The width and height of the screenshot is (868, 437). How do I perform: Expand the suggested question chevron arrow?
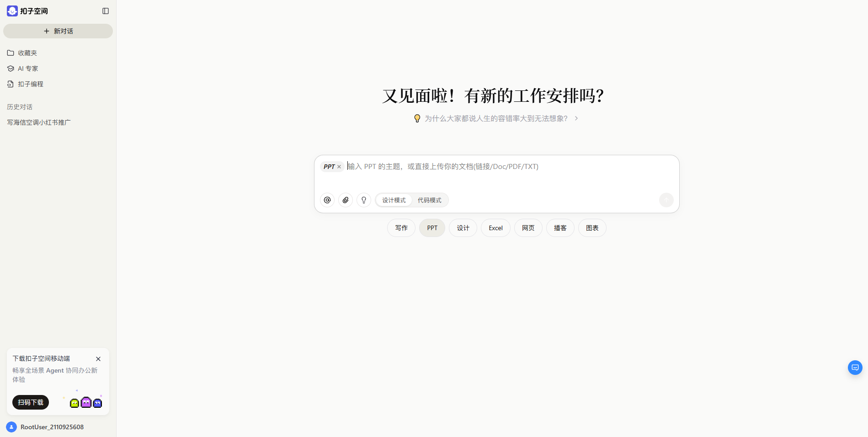(576, 118)
